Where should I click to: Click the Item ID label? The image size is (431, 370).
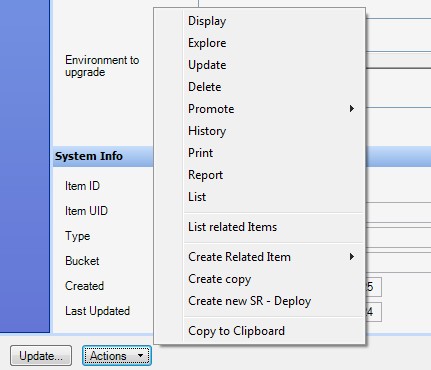pos(82,186)
